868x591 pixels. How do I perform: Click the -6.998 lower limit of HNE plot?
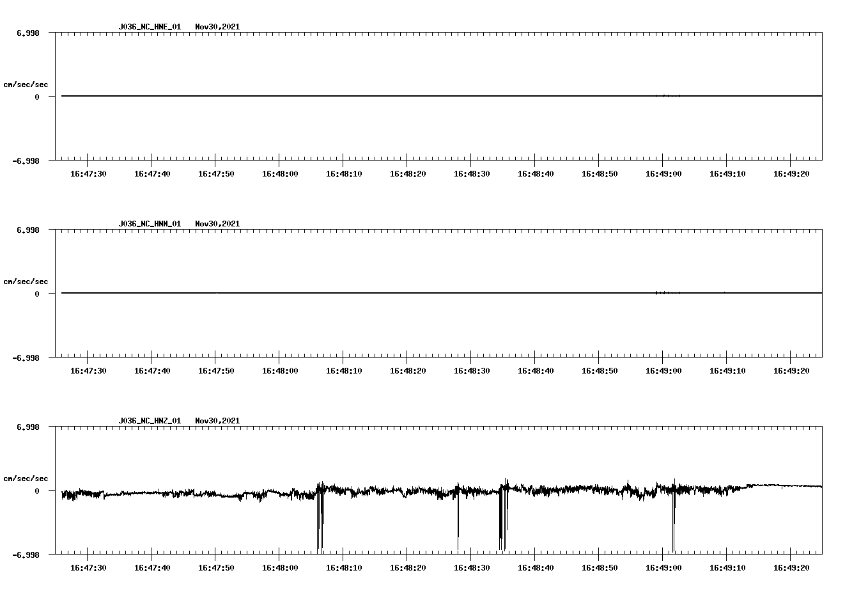pos(26,161)
